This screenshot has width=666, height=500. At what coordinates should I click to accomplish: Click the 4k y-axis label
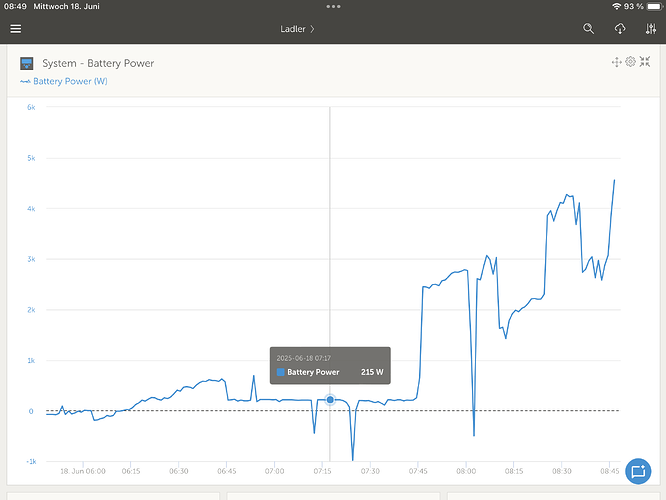click(31, 209)
